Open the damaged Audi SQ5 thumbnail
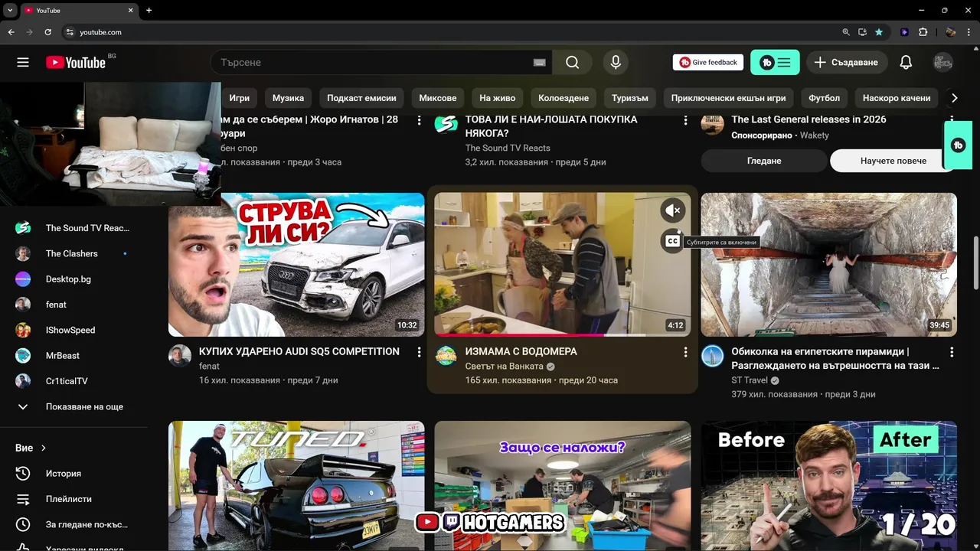 coord(296,265)
